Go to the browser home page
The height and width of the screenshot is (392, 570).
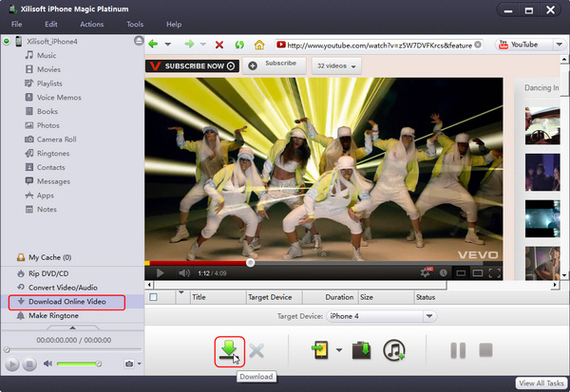[259, 45]
